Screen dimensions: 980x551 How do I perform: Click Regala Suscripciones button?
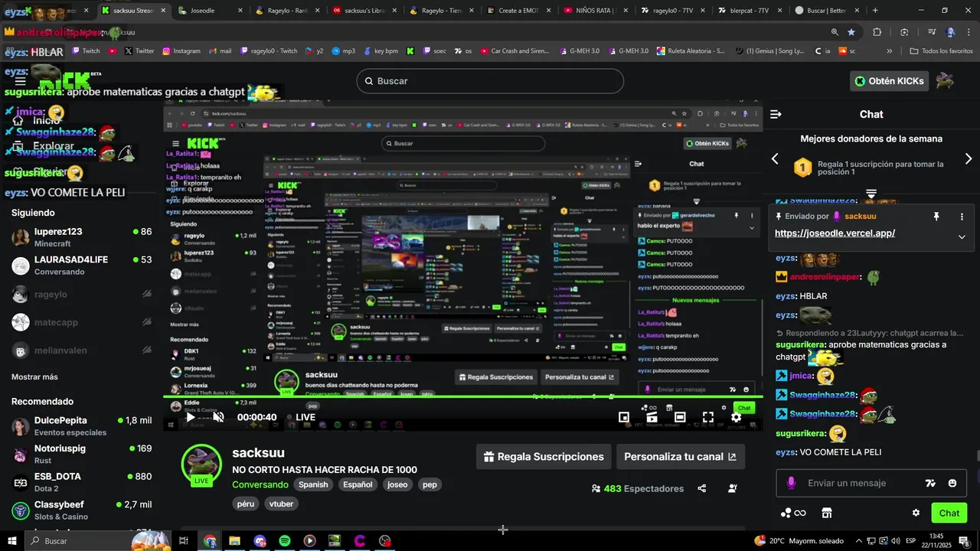[544, 457]
